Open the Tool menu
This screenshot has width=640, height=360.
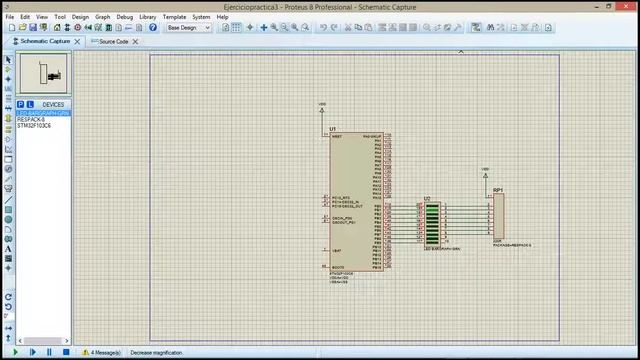[60, 17]
